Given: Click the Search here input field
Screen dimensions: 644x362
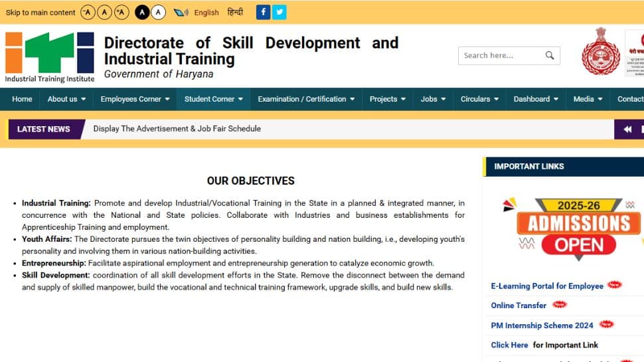Looking at the screenshot, I should pos(501,56).
